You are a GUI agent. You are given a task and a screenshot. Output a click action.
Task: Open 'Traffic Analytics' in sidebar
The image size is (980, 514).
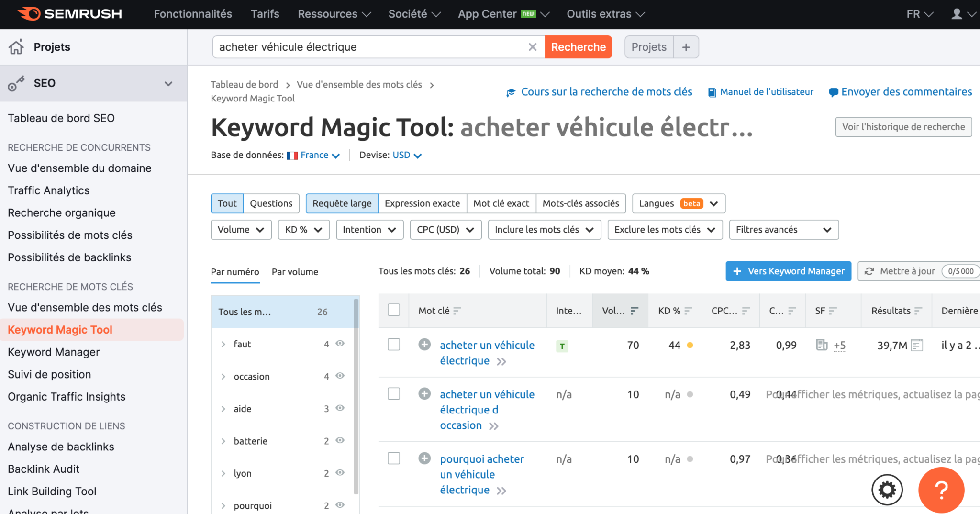pos(49,190)
